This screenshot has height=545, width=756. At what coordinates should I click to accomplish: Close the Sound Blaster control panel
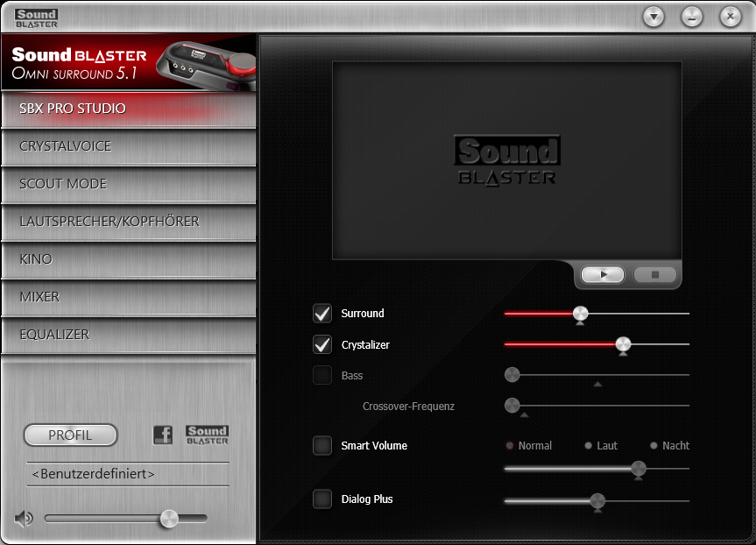731,17
